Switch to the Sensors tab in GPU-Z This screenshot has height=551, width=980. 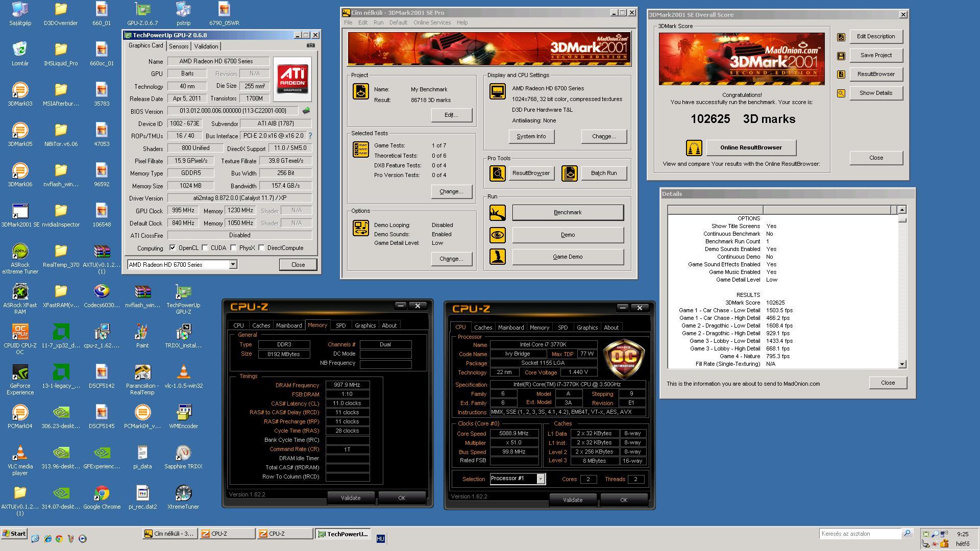179,46
